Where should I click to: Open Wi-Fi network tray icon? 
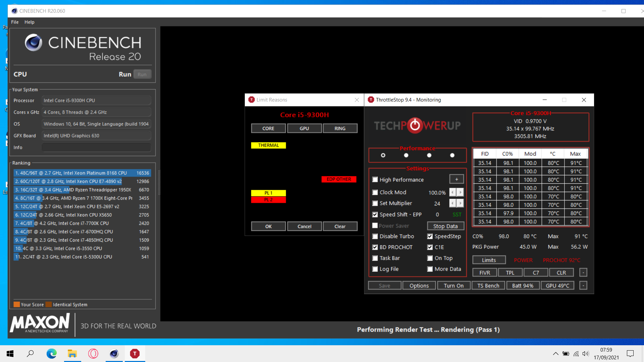point(576,354)
